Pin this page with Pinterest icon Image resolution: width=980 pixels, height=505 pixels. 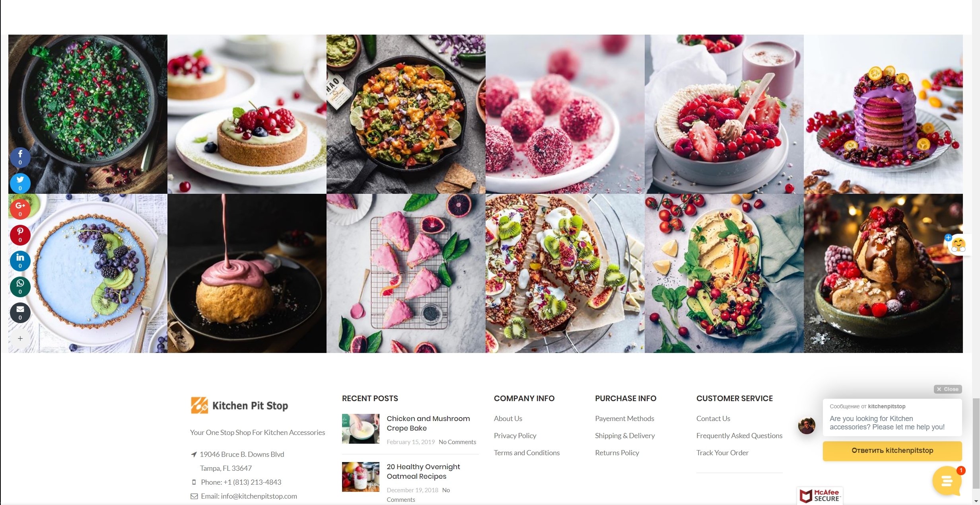[20, 235]
